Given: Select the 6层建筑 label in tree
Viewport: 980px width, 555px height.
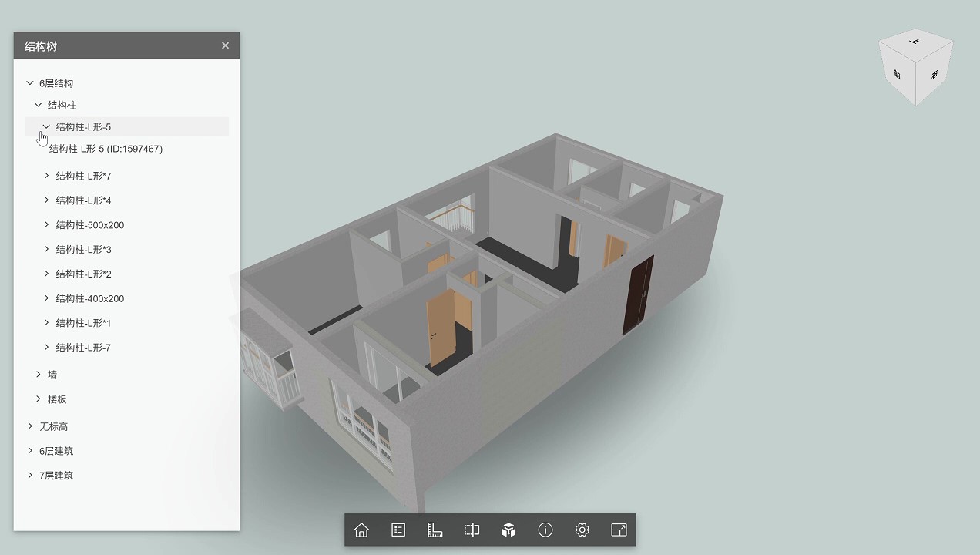Looking at the screenshot, I should (56, 451).
